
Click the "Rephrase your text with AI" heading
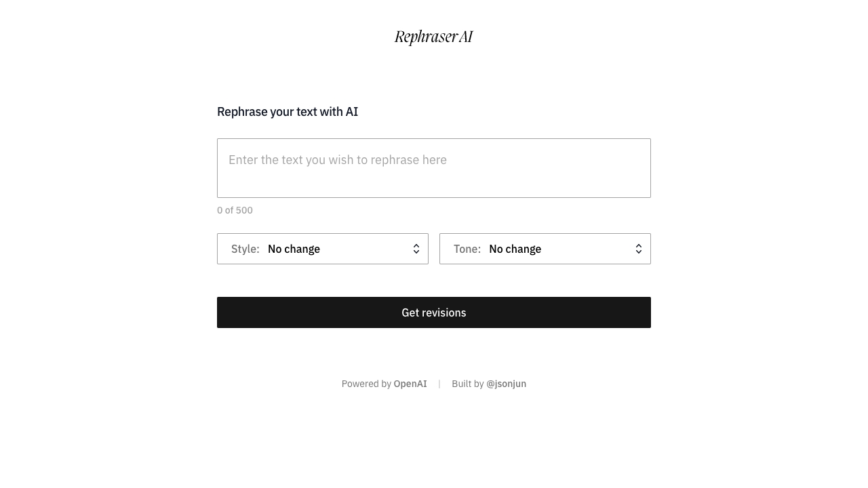tap(288, 112)
